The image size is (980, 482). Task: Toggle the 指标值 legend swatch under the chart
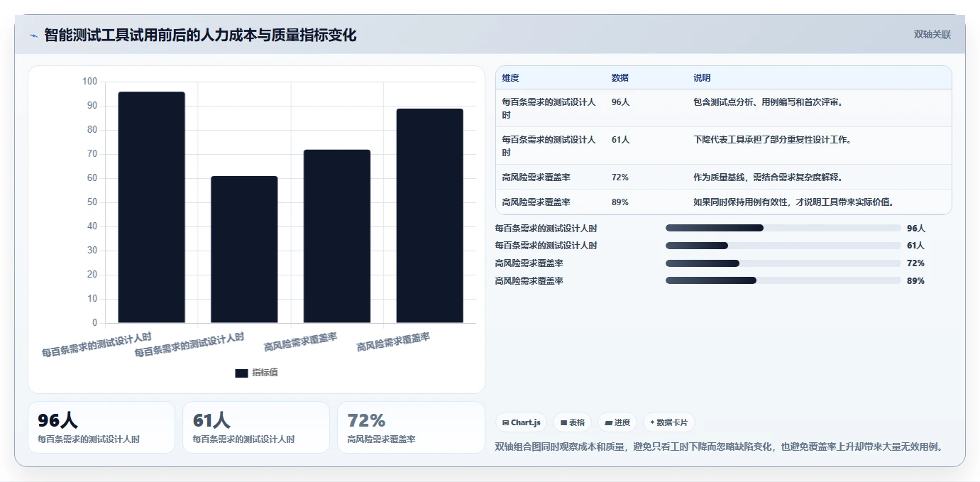point(241,373)
